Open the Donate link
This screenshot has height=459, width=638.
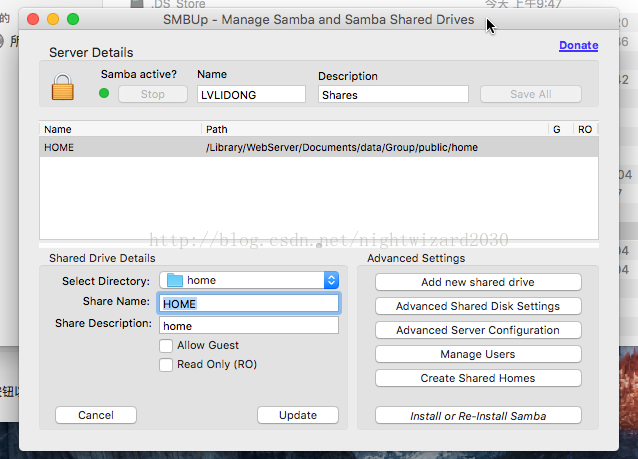pyautogui.click(x=579, y=45)
